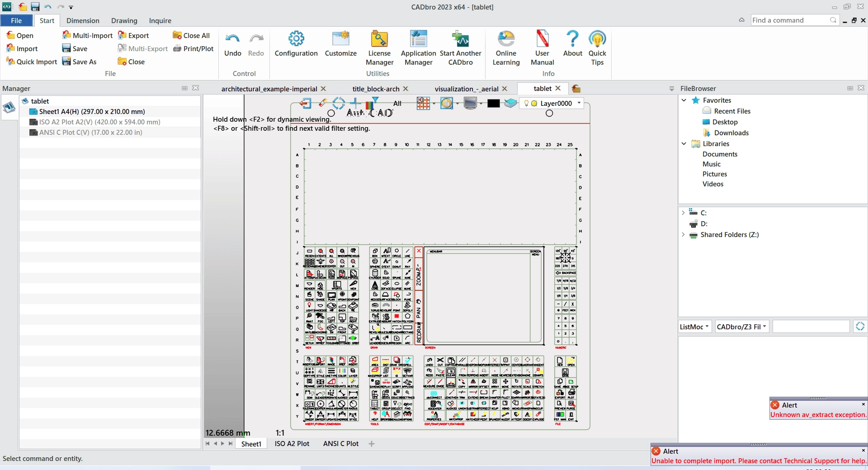Click the Open file button in ribbon
868x470 pixels.
tap(20, 35)
